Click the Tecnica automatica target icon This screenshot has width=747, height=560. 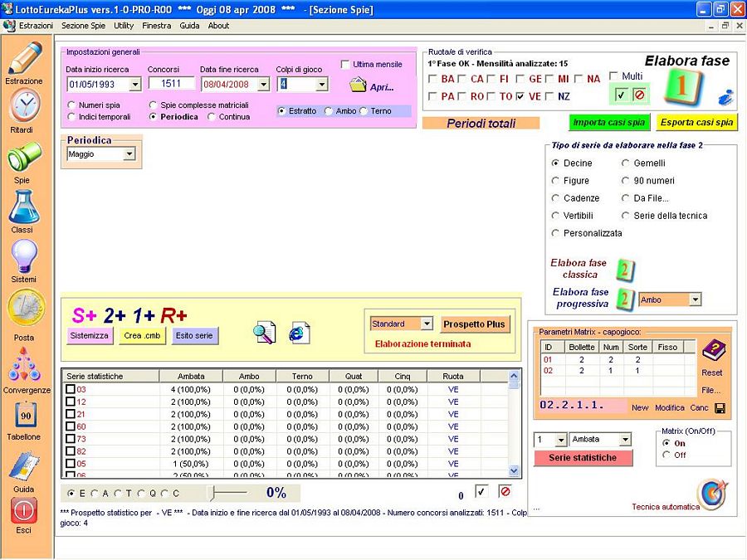coord(713,494)
